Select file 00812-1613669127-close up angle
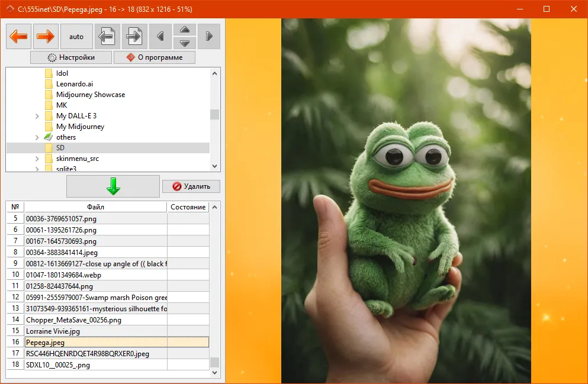The width and height of the screenshot is (588, 384). 95,264
